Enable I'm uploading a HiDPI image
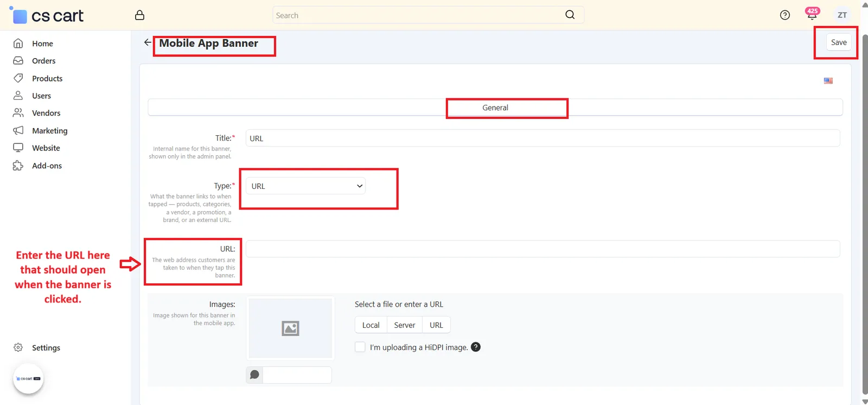This screenshot has height=405, width=868. click(x=360, y=347)
